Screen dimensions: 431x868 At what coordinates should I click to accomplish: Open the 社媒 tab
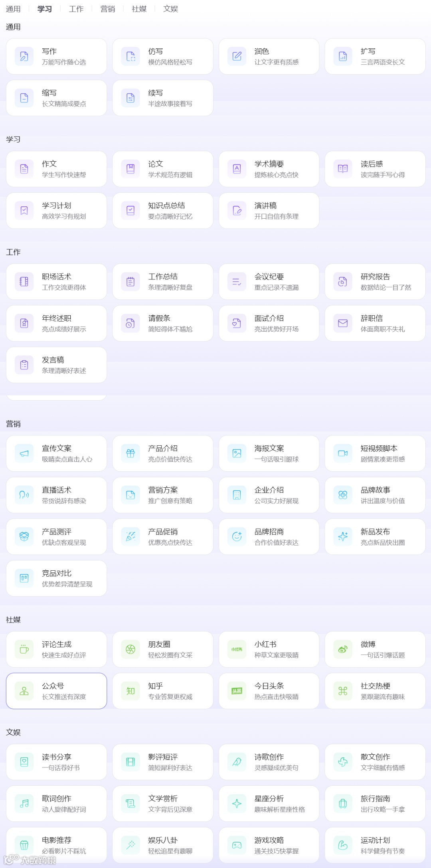pos(139,9)
